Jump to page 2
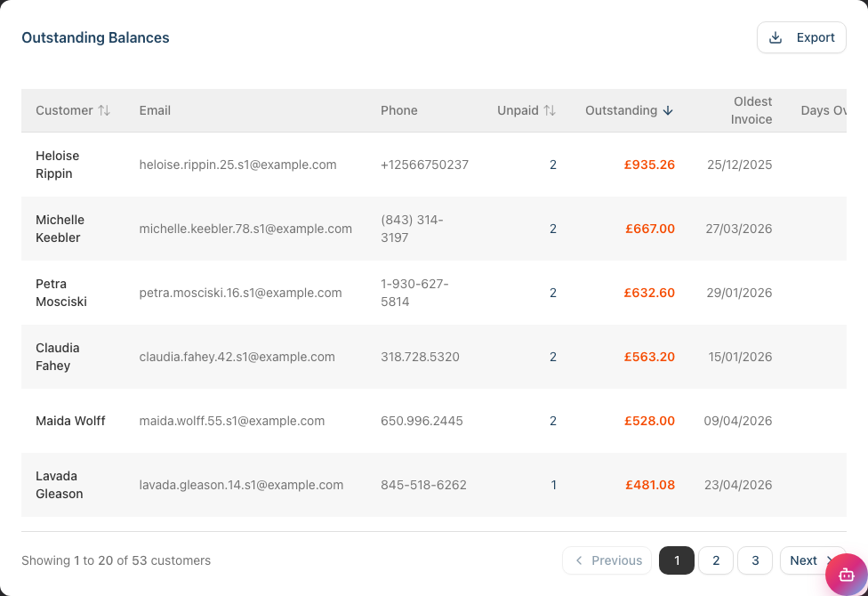The height and width of the screenshot is (596, 868). tap(716, 560)
